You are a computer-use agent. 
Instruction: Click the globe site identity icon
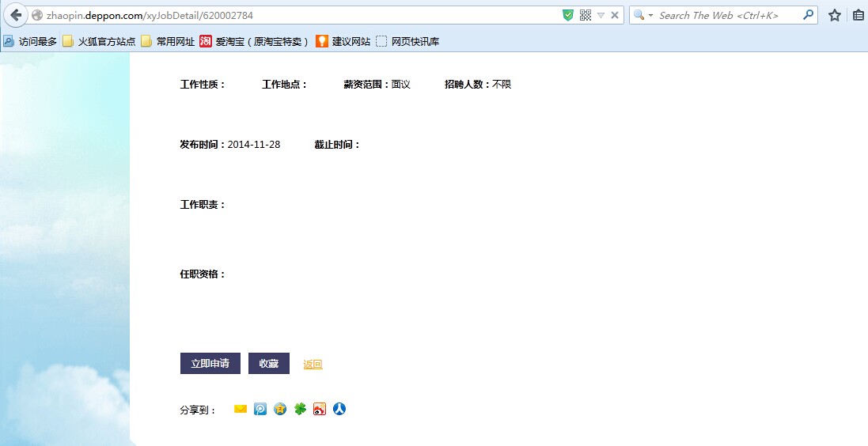tap(37, 16)
